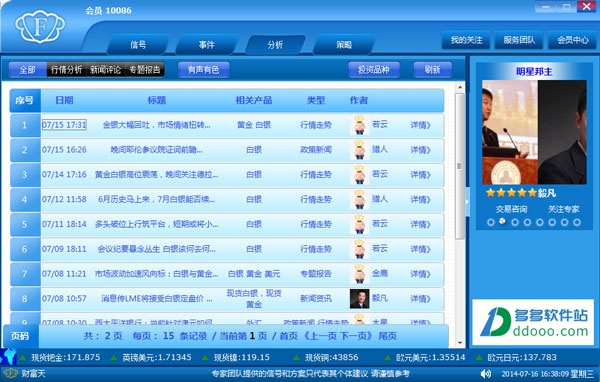Click the vertical scrollbar thumb
Screen dimensions: 600x382
[460, 166]
